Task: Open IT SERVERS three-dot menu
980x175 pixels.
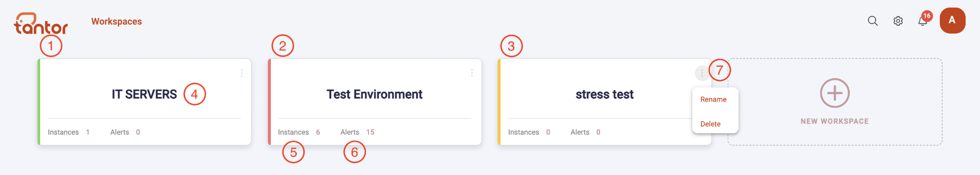Action: [242, 73]
